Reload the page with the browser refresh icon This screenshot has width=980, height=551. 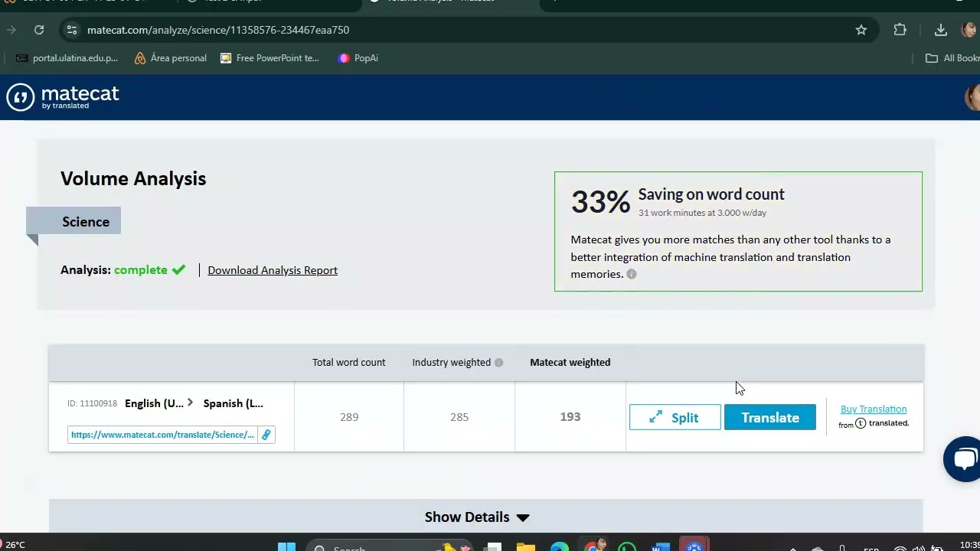[x=39, y=30]
